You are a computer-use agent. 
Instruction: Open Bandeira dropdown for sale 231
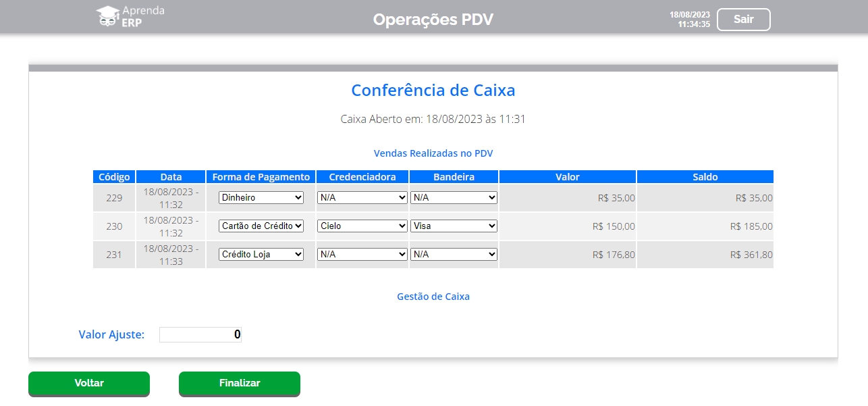(454, 255)
